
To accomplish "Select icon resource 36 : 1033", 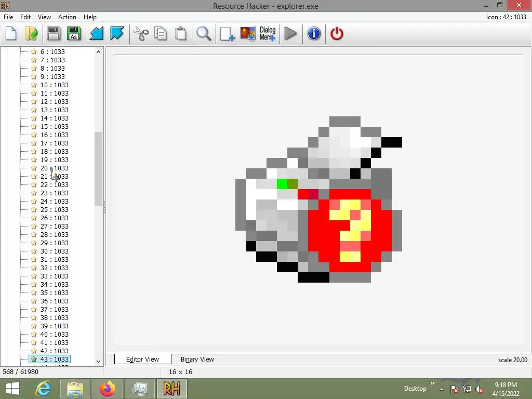I will point(54,301).
